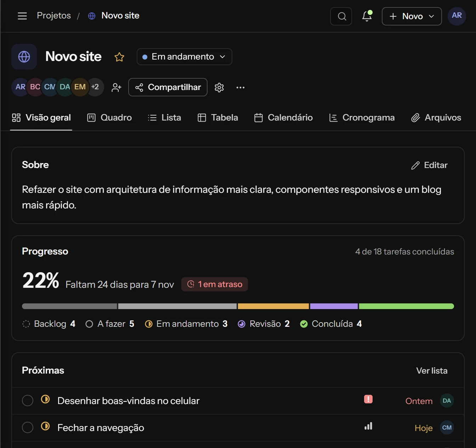Image resolution: width=476 pixels, height=448 pixels.
Task: Open the hamburger navigation menu
Action: [22, 16]
